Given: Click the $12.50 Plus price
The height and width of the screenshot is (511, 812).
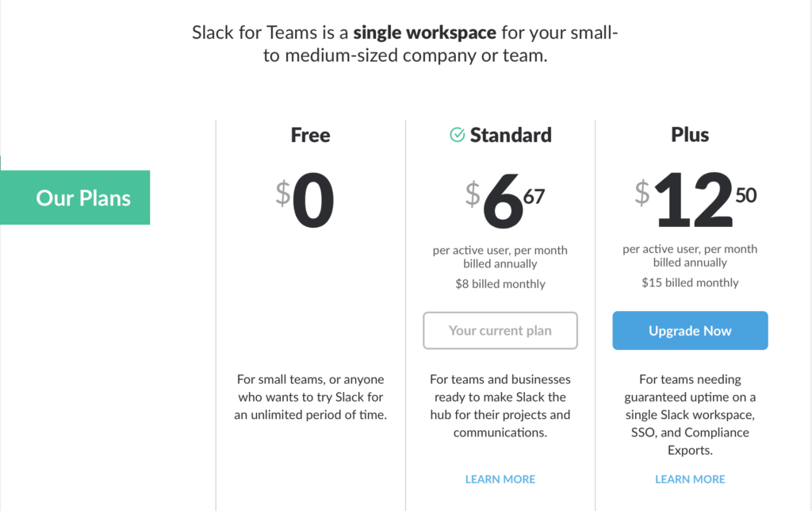Looking at the screenshot, I should 695,200.
